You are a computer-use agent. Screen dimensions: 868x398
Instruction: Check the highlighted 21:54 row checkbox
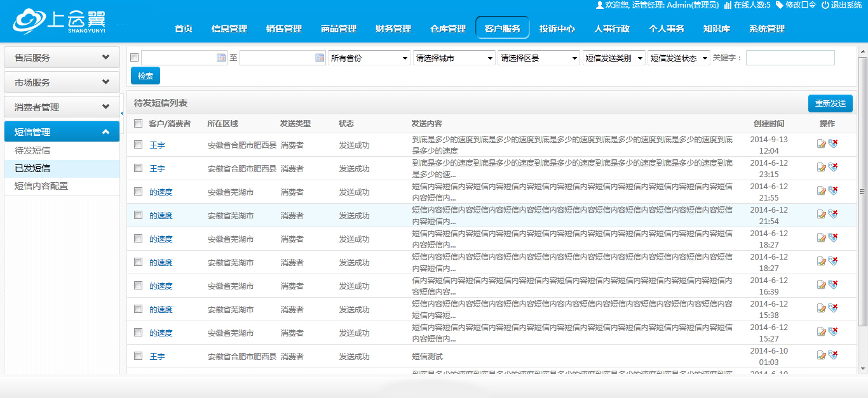138,215
